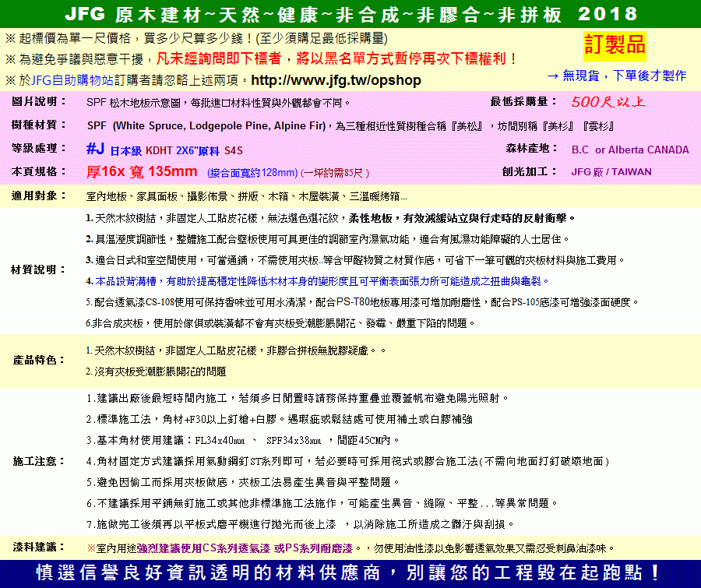Click the label 施工注意
This screenshot has width=701, height=588.
click(38, 461)
